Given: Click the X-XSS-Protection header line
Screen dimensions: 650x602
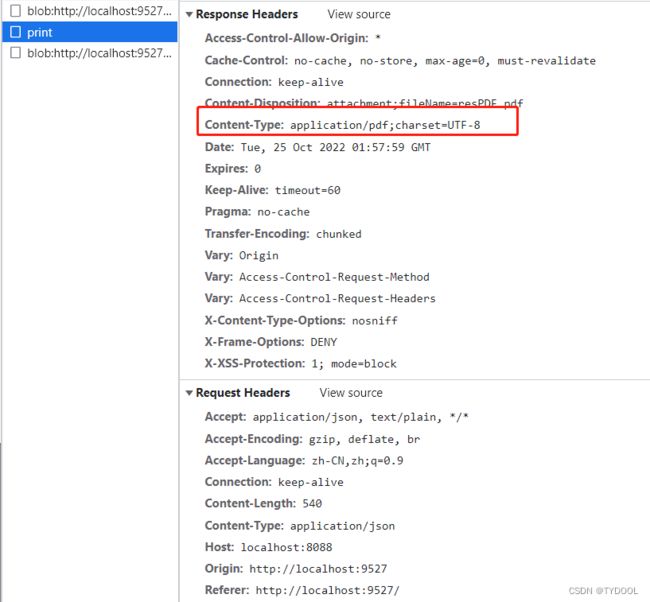Looking at the screenshot, I should [301, 364].
